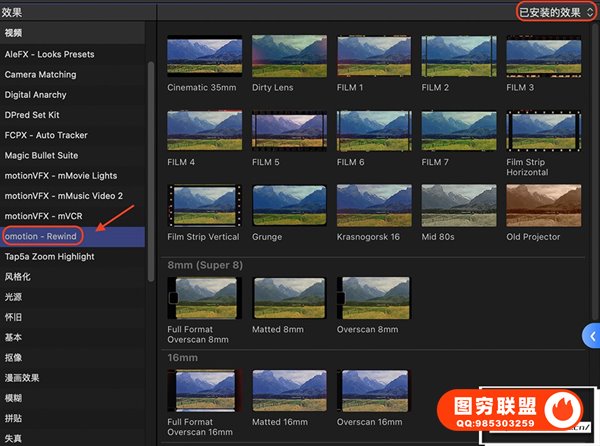Open the 已安装的效果 dropdown menu
The height and width of the screenshot is (446, 600).
556,12
